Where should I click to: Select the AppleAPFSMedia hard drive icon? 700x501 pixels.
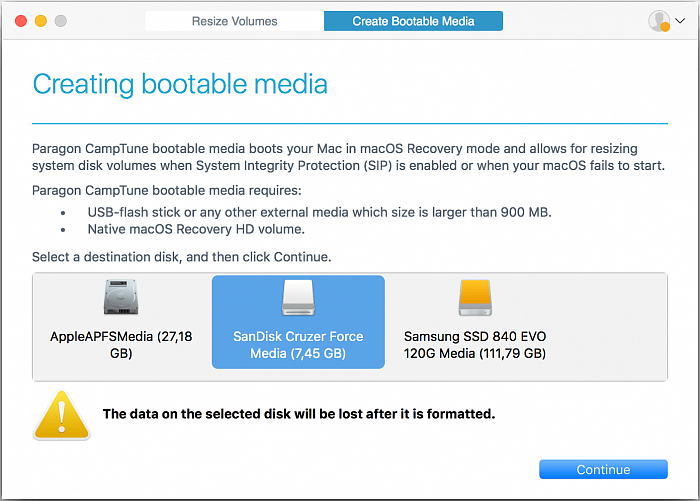pos(121,298)
